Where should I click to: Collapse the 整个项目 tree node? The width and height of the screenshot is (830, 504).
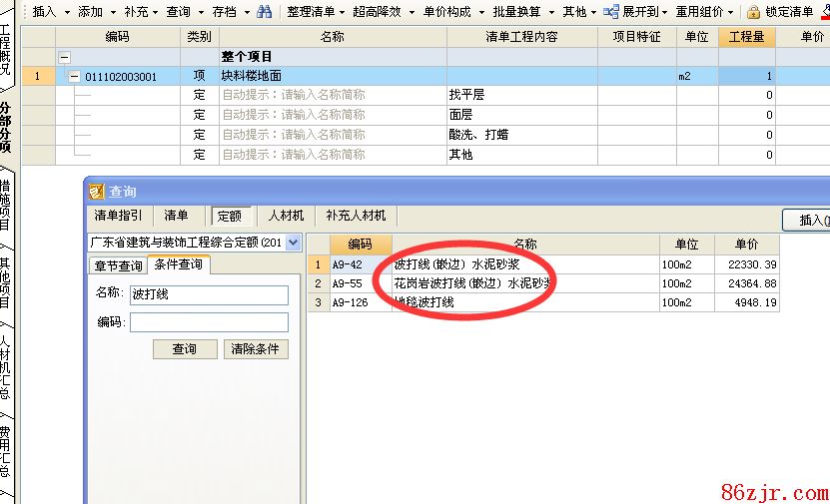coord(65,57)
